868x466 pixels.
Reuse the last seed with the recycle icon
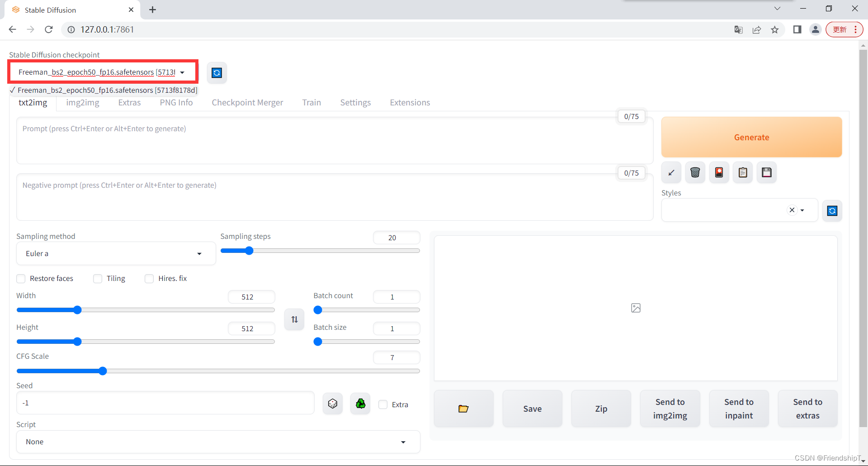point(360,404)
